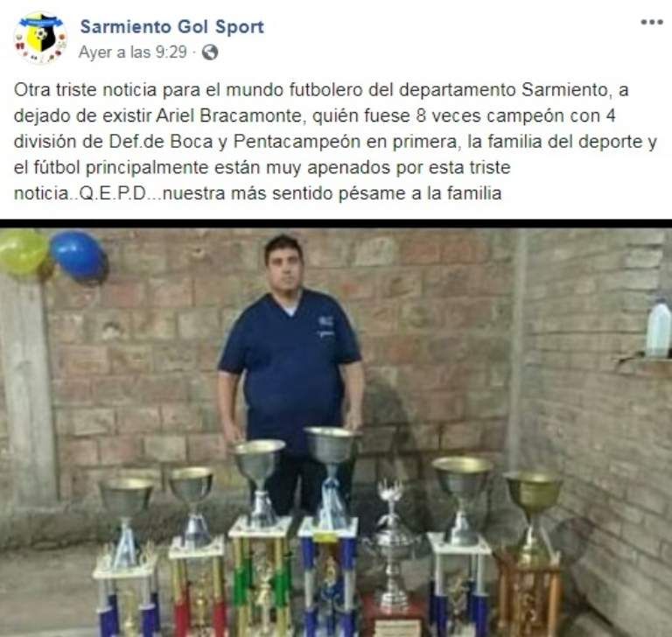Open the three-dot post options menu
This screenshot has height=637, width=672.
(652, 22)
